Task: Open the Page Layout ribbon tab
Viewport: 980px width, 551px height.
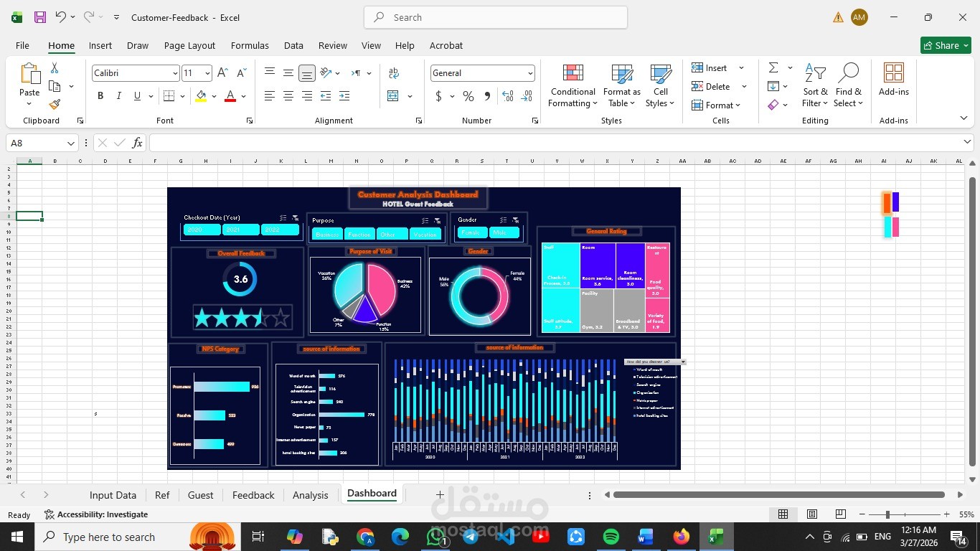Action: 189,45
